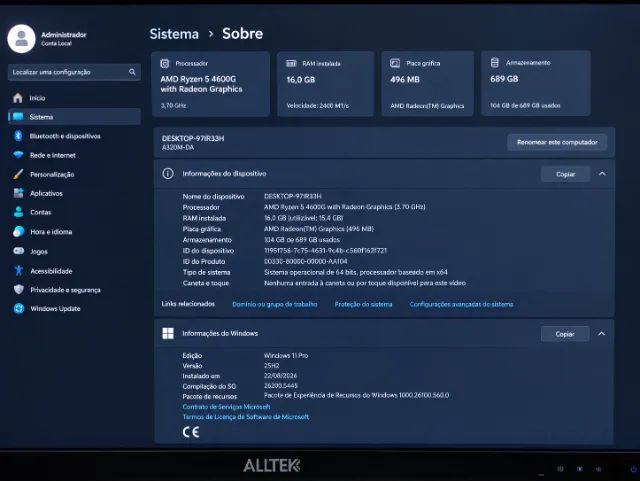
Task: Click the search magnifier icon
Action: (132, 72)
